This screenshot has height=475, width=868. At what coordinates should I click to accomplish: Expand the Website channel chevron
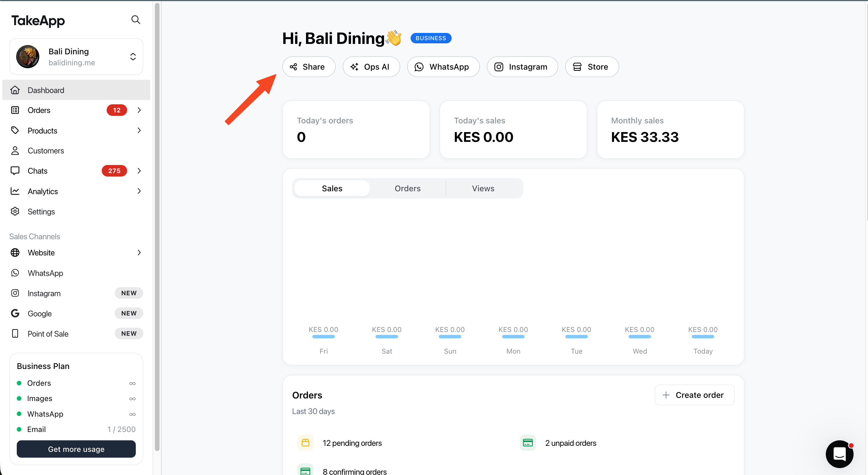click(x=139, y=253)
